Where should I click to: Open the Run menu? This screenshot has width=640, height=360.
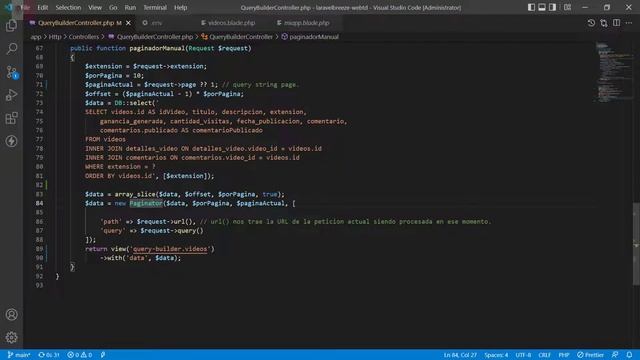pyautogui.click(x=130, y=7)
